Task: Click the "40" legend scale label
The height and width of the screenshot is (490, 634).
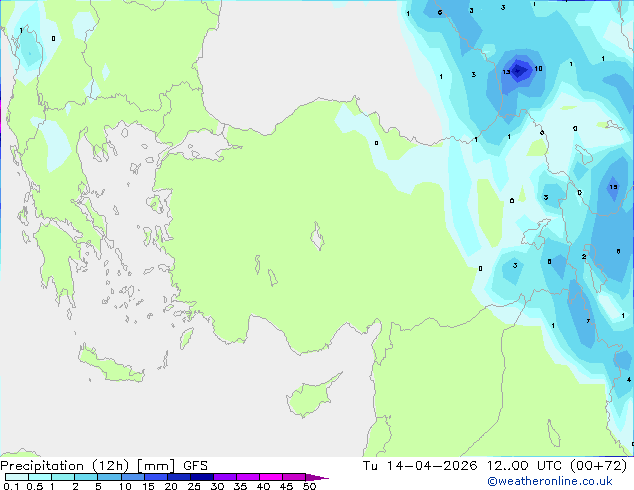Action: pyautogui.click(x=263, y=486)
